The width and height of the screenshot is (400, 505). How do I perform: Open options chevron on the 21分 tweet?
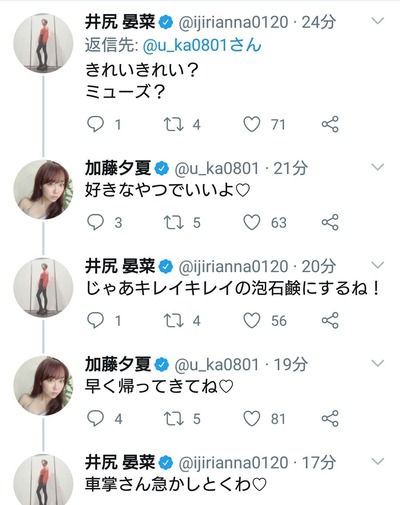tap(378, 167)
